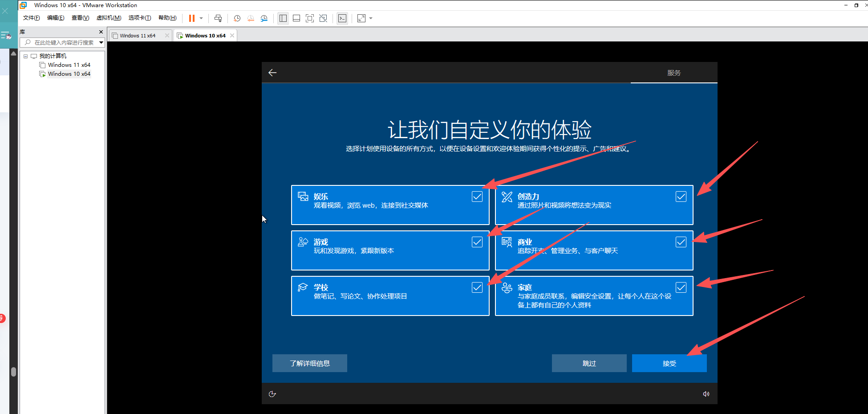The height and width of the screenshot is (414, 868).
Task: Uncheck the 学校 checkbox
Action: pos(477,287)
